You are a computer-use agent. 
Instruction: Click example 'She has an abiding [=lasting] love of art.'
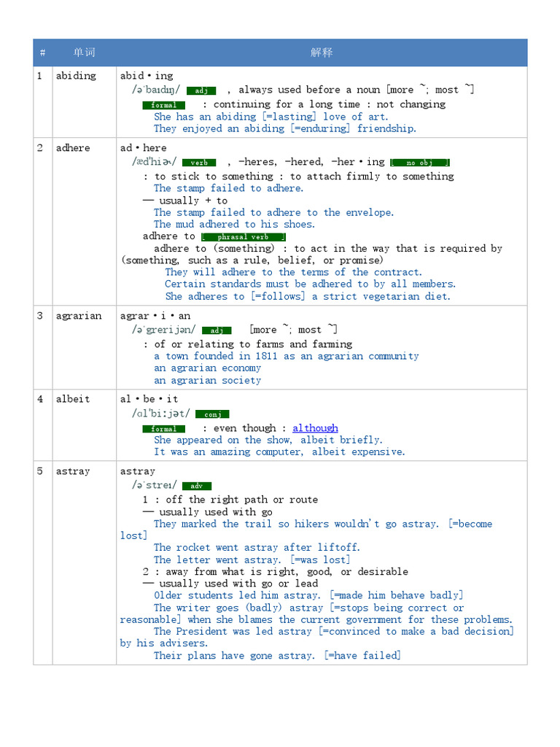click(271, 116)
